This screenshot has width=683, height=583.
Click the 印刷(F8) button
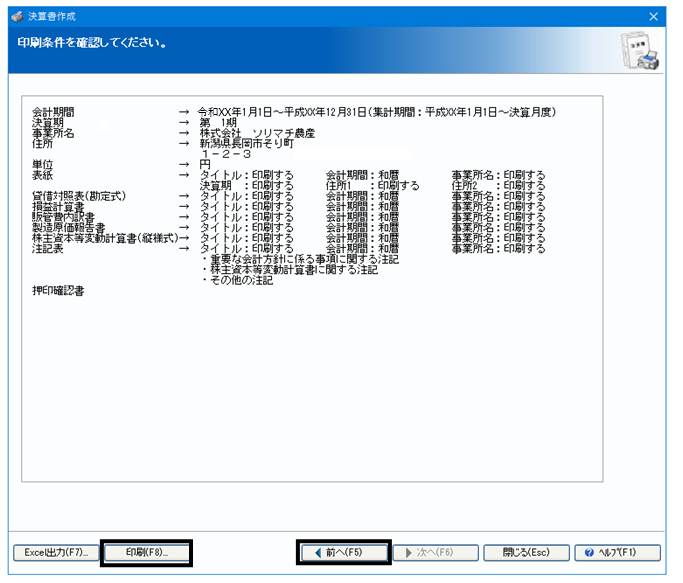(146, 553)
